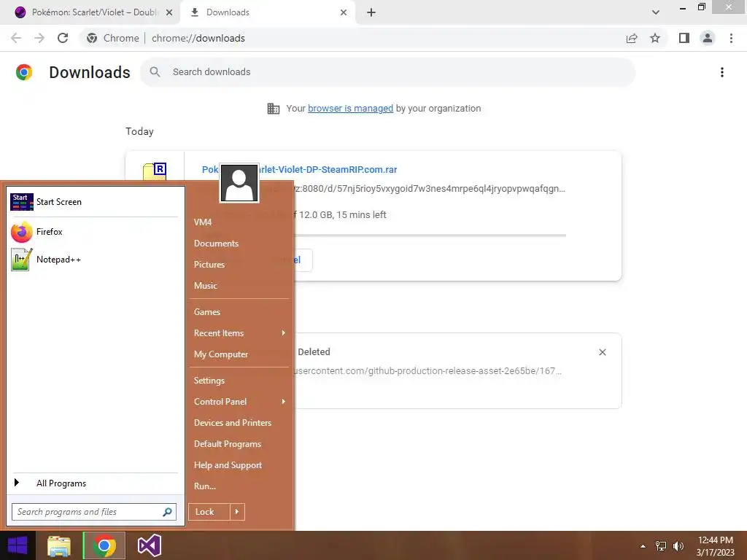
Task: Open the taskbar clock showing 12:44 PM
Action: coord(715,546)
